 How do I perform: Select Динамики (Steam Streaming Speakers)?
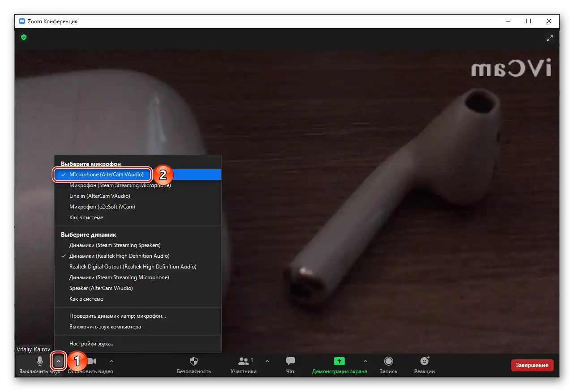(138, 245)
